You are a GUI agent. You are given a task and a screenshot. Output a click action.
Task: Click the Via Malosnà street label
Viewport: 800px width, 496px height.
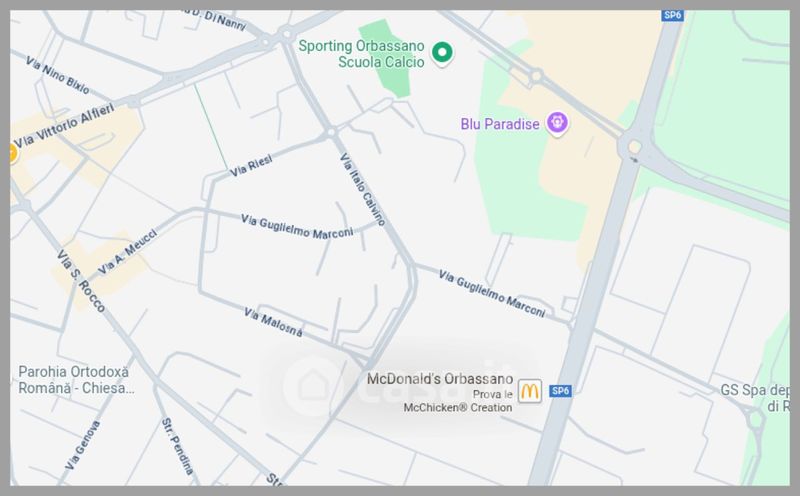pyautogui.click(x=273, y=322)
